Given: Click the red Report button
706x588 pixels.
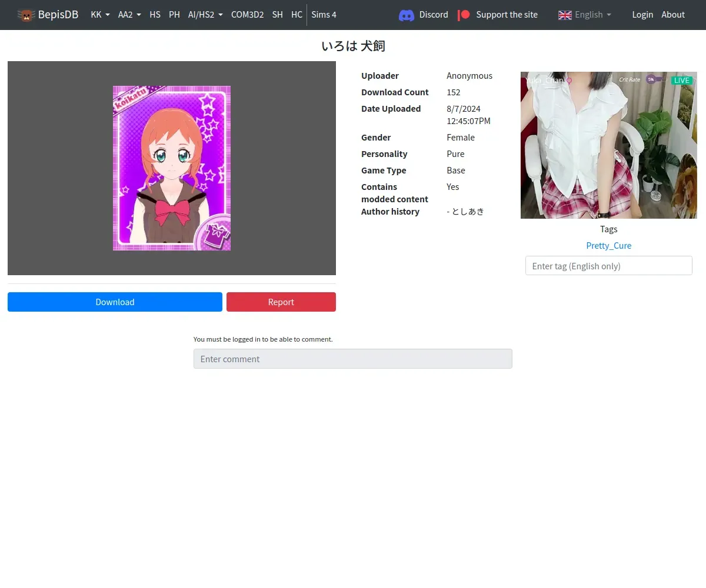Looking at the screenshot, I should click(281, 302).
